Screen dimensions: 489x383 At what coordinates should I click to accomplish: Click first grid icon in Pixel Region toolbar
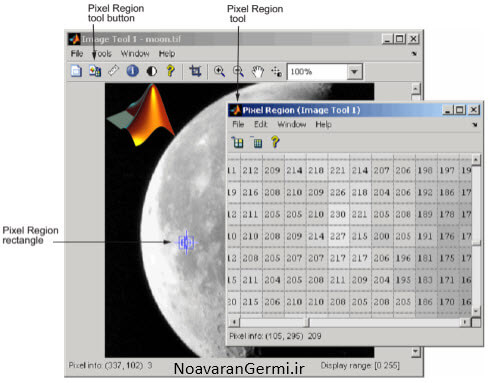pos(238,142)
